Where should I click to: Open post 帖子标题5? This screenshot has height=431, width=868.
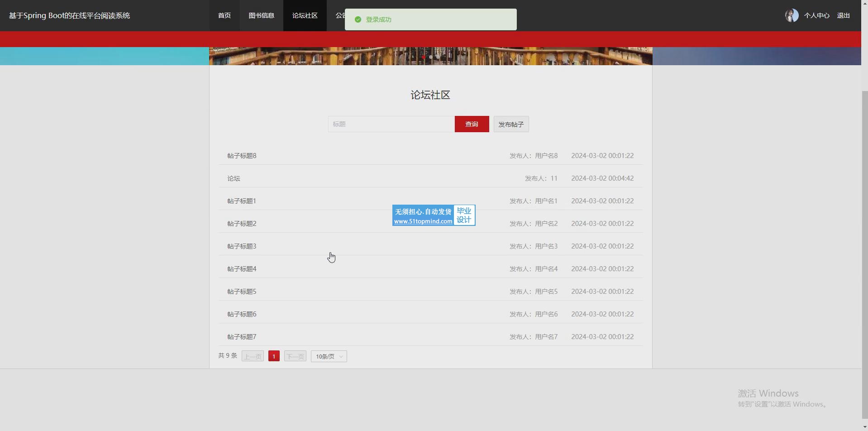coord(242,292)
